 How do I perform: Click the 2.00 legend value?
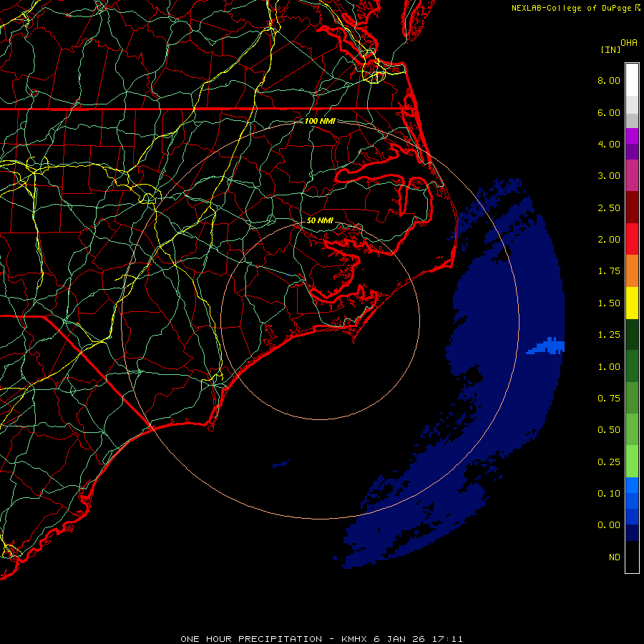coord(609,240)
